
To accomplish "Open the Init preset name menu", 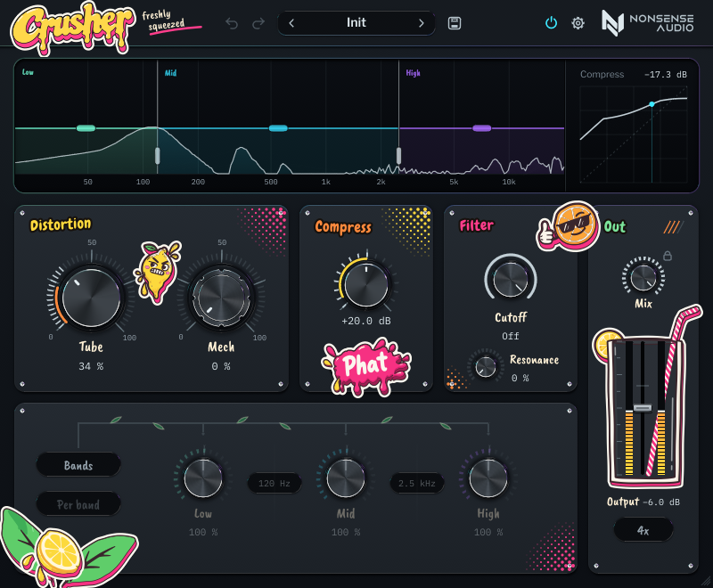I will (x=356, y=23).
